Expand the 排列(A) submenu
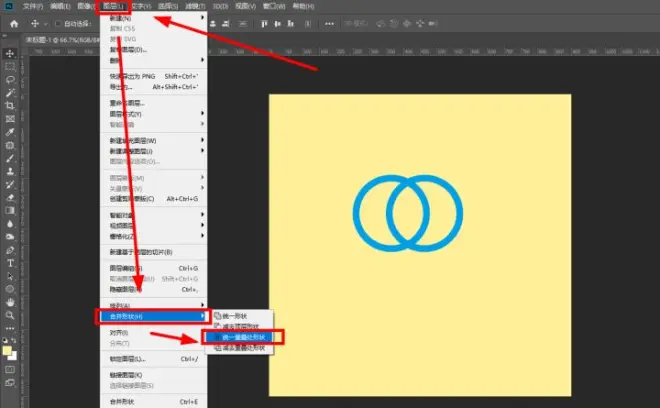The image size is (660, 408). [x=154, y=305]
